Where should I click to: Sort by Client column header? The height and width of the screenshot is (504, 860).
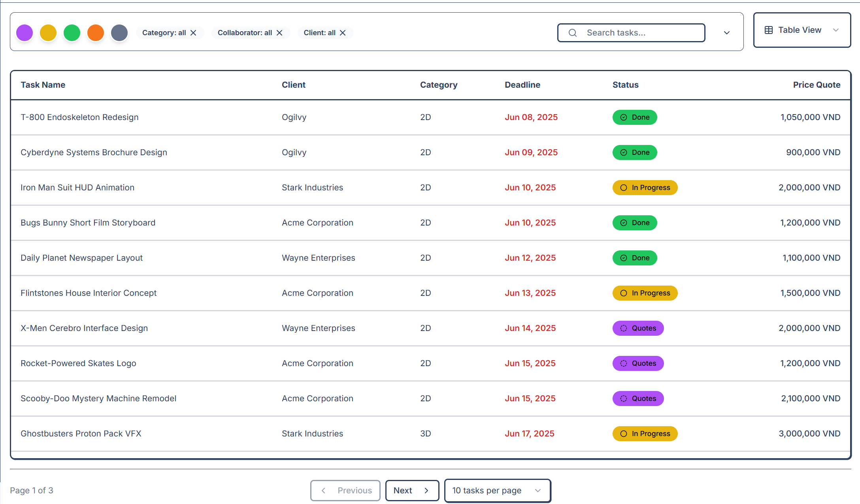pos(294,85)
